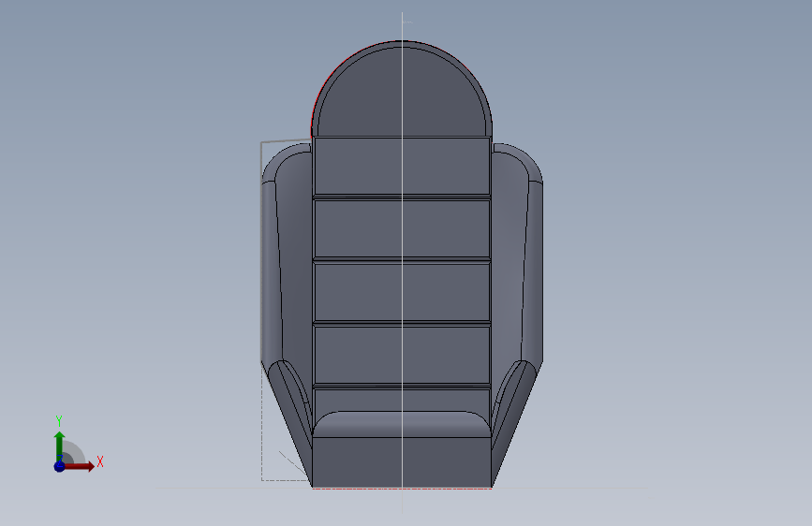812x526 pixels.
Task: Click the green Y axis arrow of triad
Action: point(59,446)
